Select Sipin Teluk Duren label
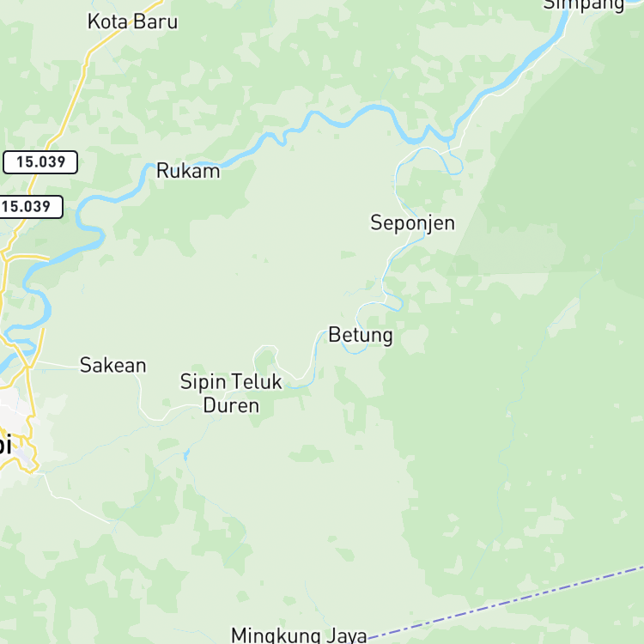The height and width of the screenshot is (644, 644). pyautogui.click(x=231, y=393)
